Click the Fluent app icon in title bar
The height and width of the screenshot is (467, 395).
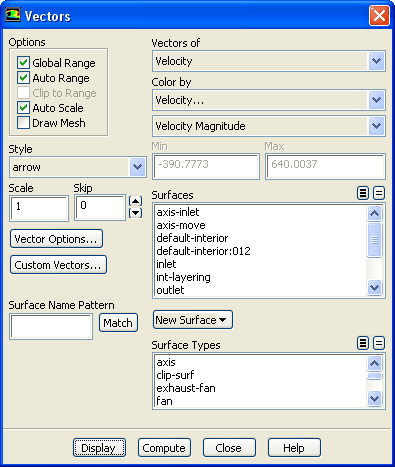click(13, 15)
